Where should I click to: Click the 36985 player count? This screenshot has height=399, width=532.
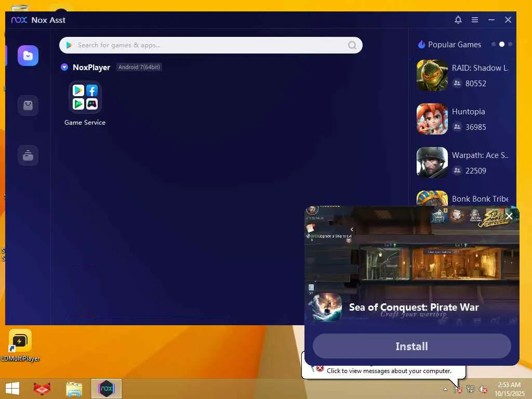pyautogui.click(x=476, y=127)
